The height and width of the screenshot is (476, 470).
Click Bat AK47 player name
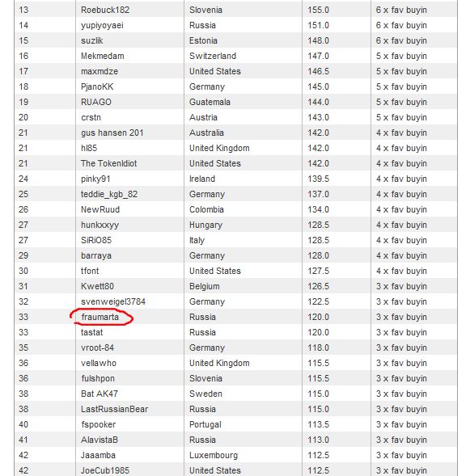click(x=99, y=394)
